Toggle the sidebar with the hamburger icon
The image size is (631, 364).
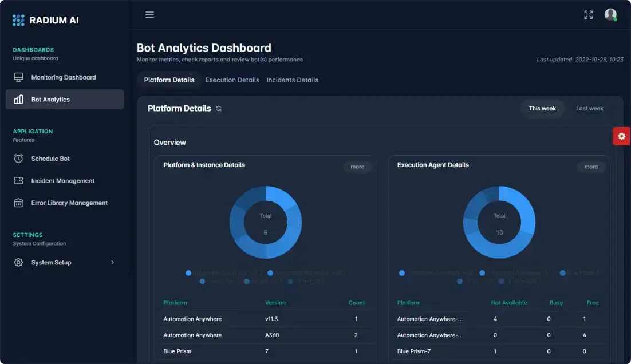pos(149,15)
